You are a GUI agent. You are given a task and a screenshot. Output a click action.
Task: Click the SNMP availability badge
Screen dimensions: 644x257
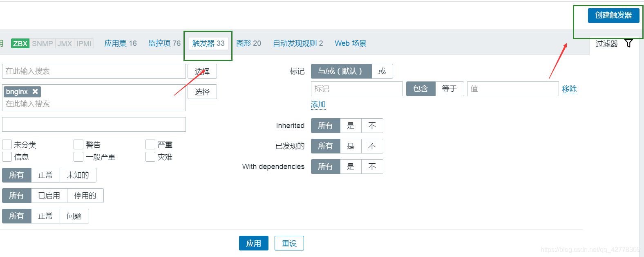[42, 43]
